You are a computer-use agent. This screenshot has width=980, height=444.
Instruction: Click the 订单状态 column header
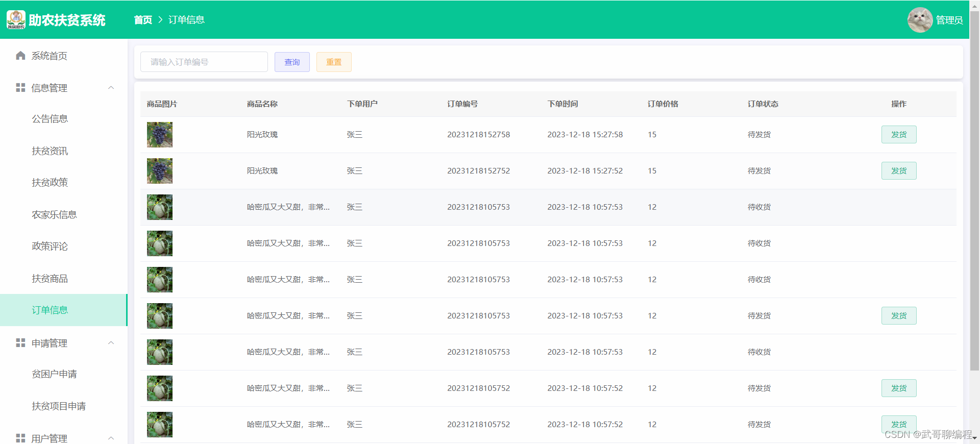(x=763, y=104)
